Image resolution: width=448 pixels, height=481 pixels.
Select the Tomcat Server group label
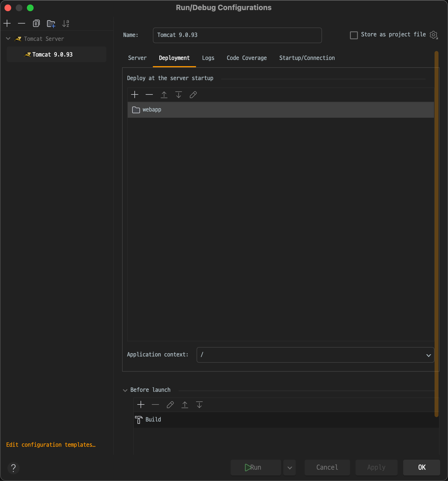pos(44,39)
